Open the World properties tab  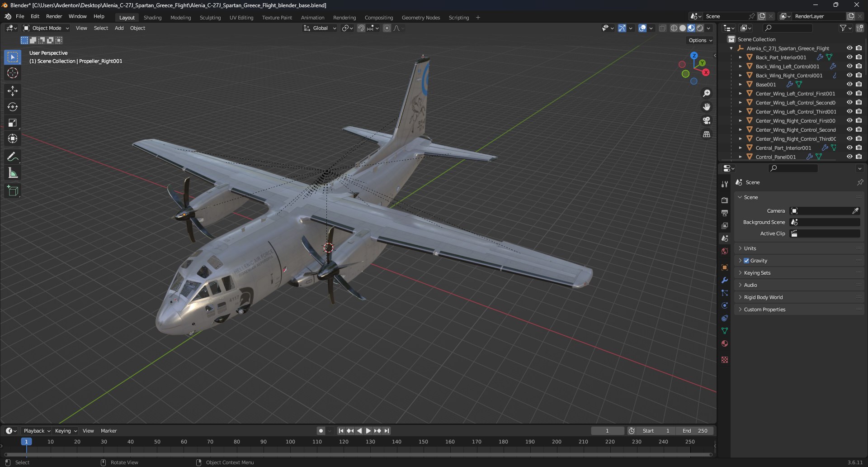point(725,251)
